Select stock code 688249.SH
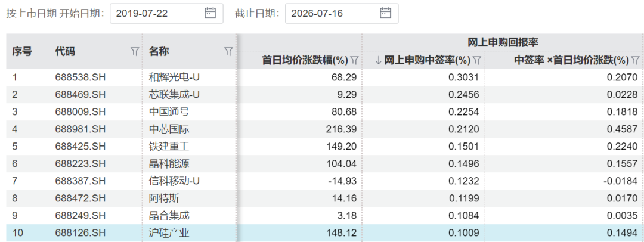644x242 pixels. pyautogui.click(x=80, y=215)
